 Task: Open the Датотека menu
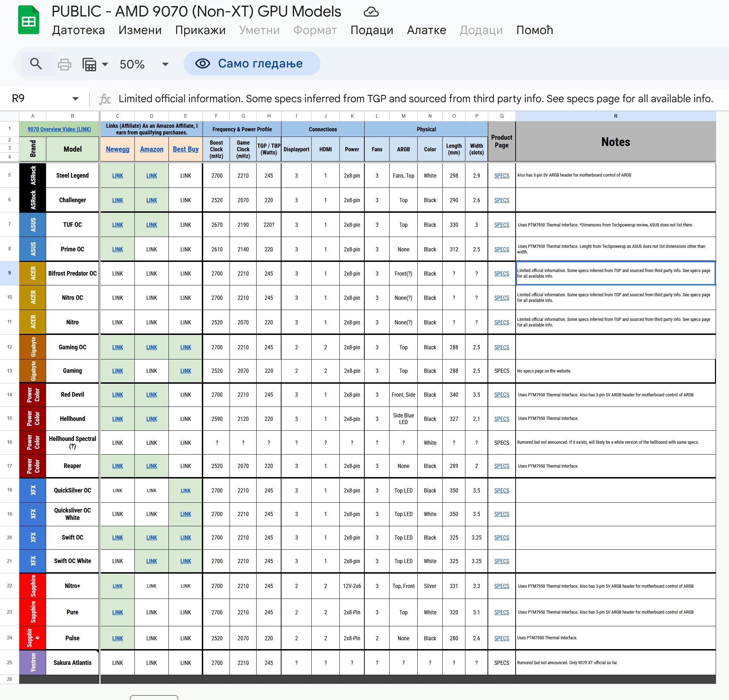point(78,30)
